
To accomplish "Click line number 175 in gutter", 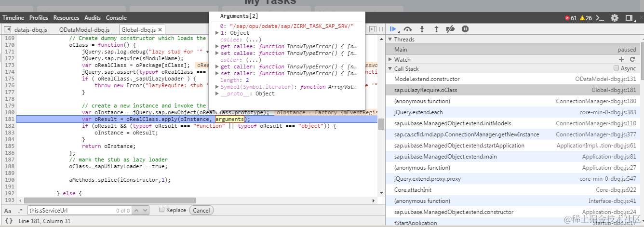I will tap(9, 79).
